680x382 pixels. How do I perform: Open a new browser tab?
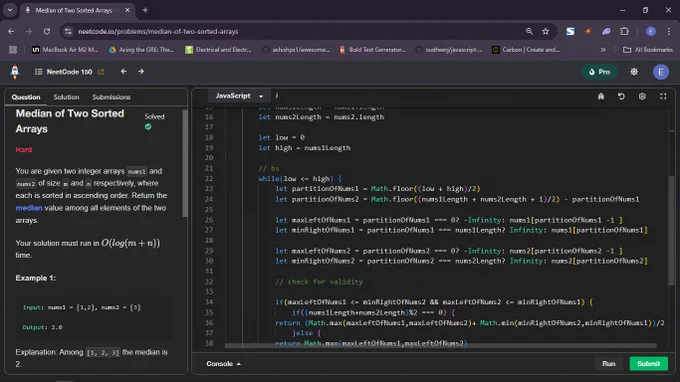145,10
